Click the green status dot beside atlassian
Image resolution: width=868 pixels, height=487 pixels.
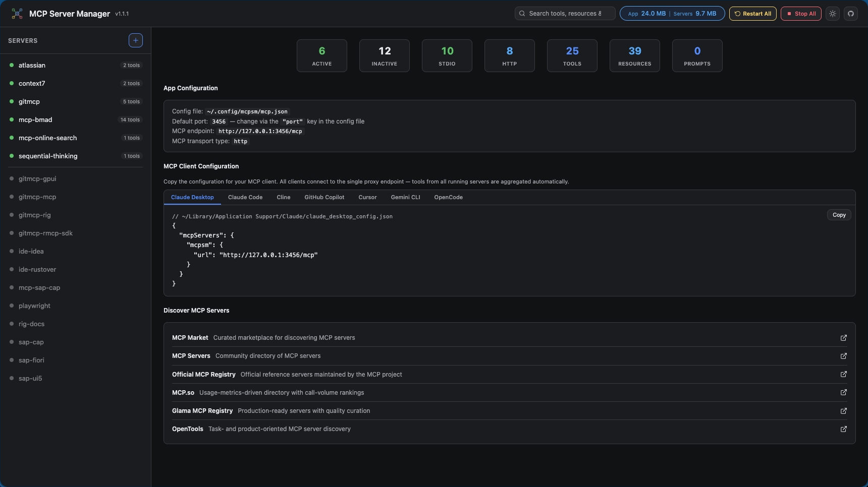click(x=11, y=65)
